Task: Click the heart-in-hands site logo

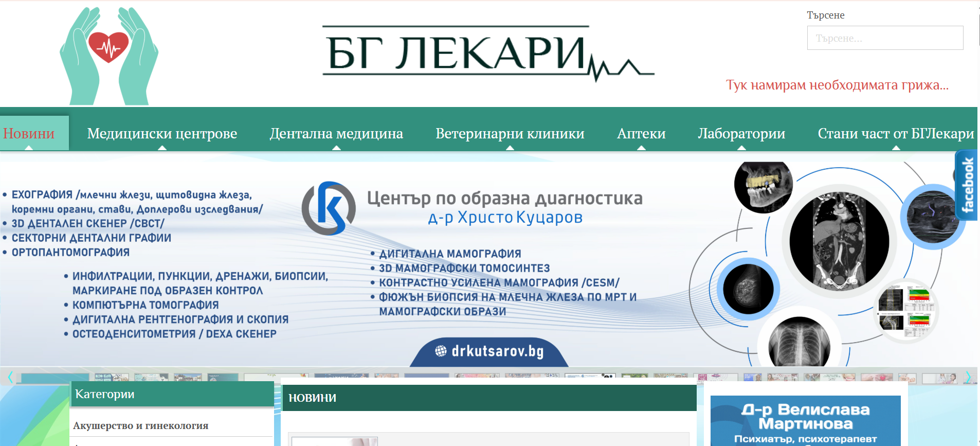Action: pyautogui.click(x=109, y=56)
